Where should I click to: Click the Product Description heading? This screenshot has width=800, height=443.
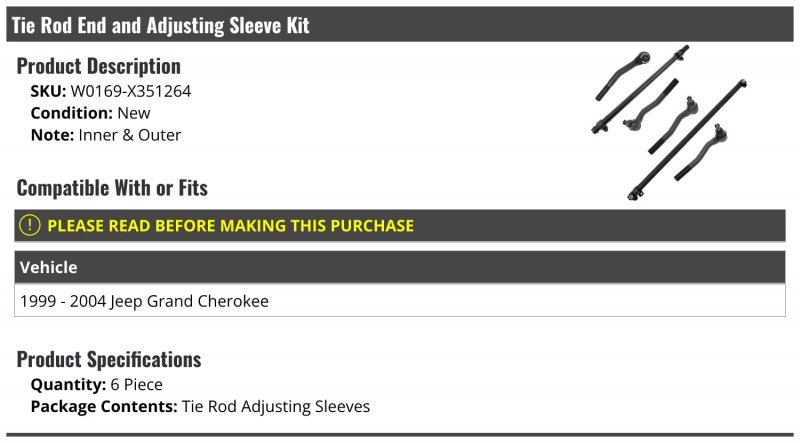point(98,66)
